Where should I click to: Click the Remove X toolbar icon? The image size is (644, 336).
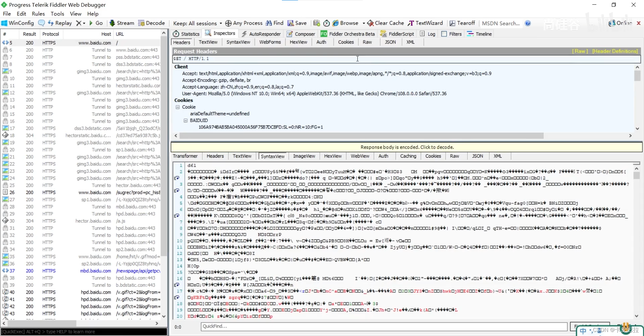[79, 23]
